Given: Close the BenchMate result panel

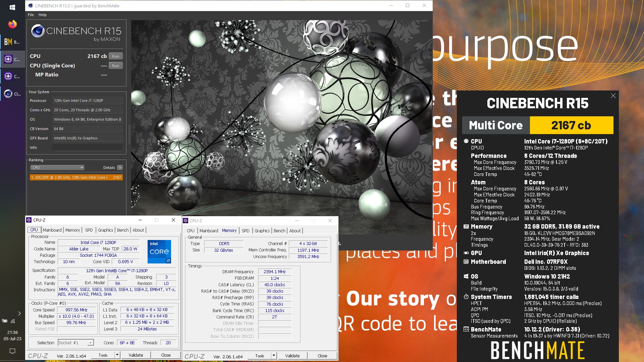Looking at the screenshot, I should pos(613,96).
